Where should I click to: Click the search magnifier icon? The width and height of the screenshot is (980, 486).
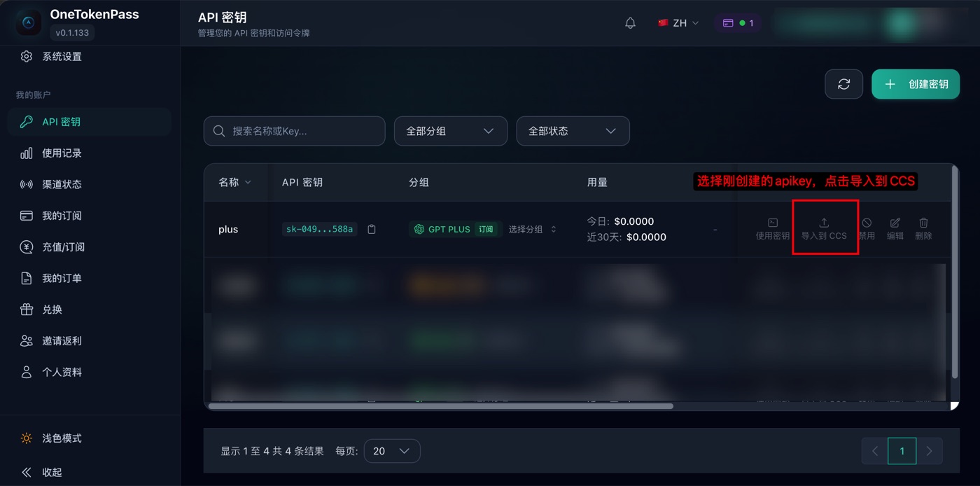point(219,131)
